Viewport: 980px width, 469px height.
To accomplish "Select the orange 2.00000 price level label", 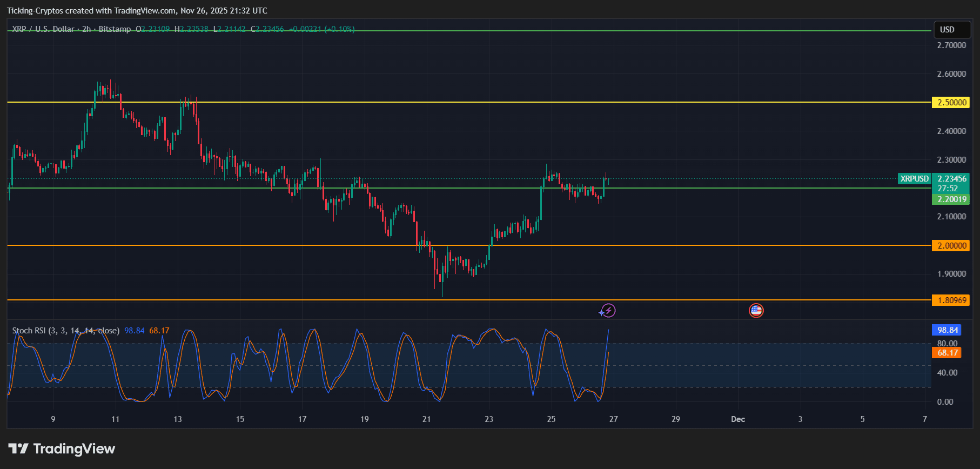I will point(951,246).
